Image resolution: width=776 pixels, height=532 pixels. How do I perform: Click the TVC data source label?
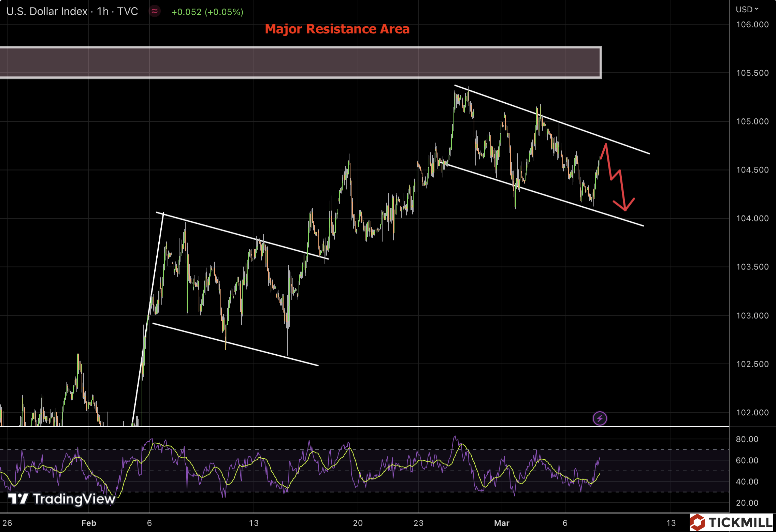click(127, 11)
